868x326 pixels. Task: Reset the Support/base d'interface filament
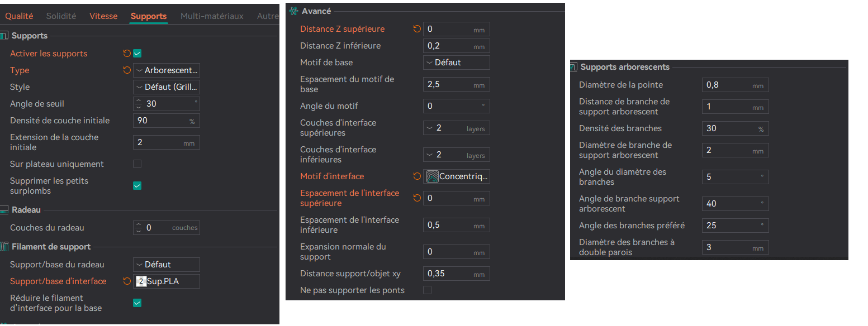[x=127, y=281]
